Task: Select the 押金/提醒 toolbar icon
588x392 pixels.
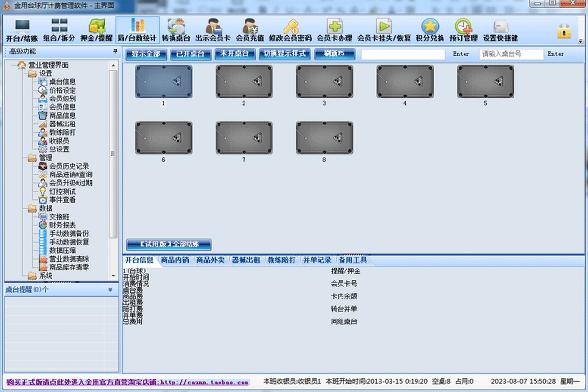Action: 97,30
